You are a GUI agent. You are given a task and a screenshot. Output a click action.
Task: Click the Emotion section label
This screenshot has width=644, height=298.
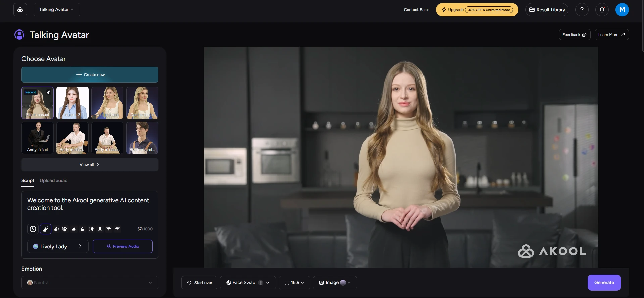(x=32, y=269)
